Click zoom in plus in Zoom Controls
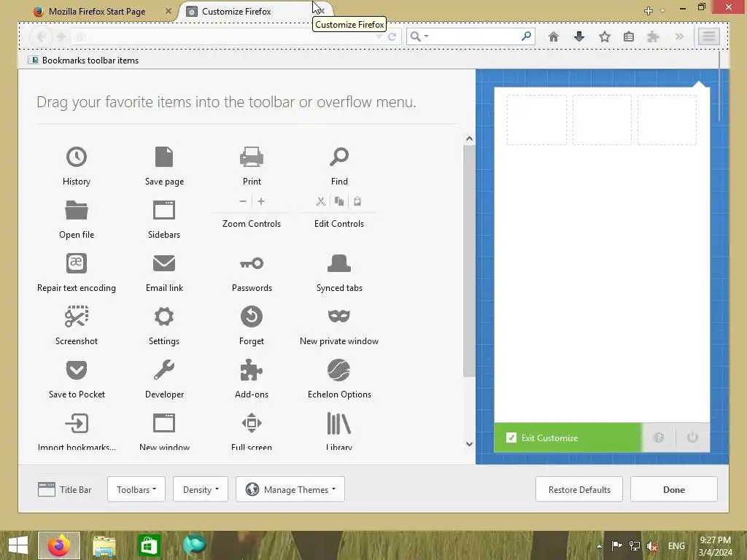The width and height of the screenshot is (747, 560). (261, 201)
